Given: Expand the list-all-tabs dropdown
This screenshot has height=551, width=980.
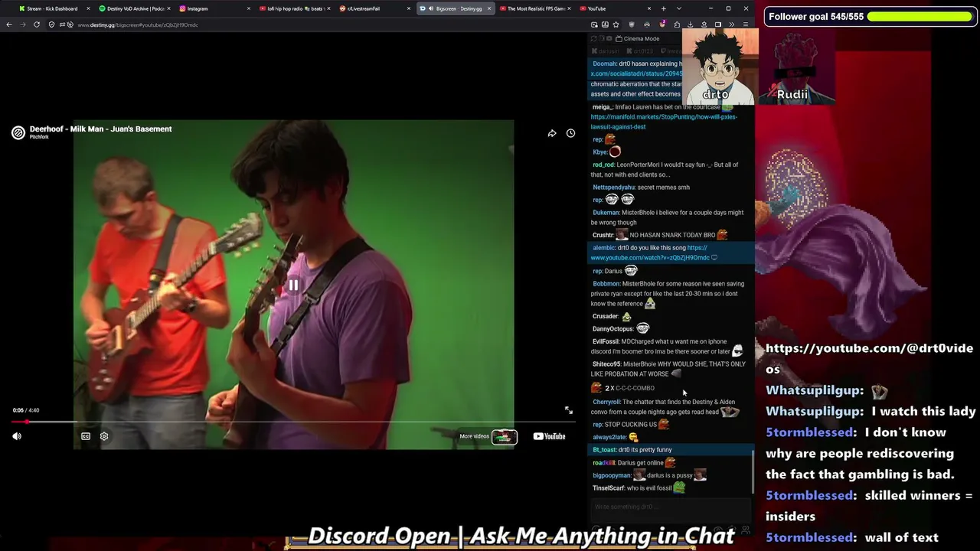Looking at the screenshot, I should click(x=679, y=8).
